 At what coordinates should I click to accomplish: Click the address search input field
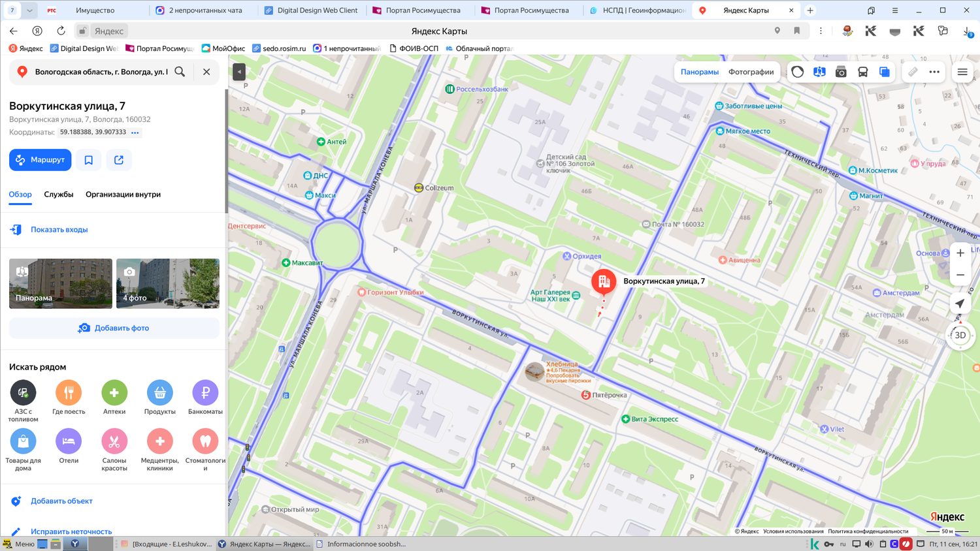coord(101,72)
